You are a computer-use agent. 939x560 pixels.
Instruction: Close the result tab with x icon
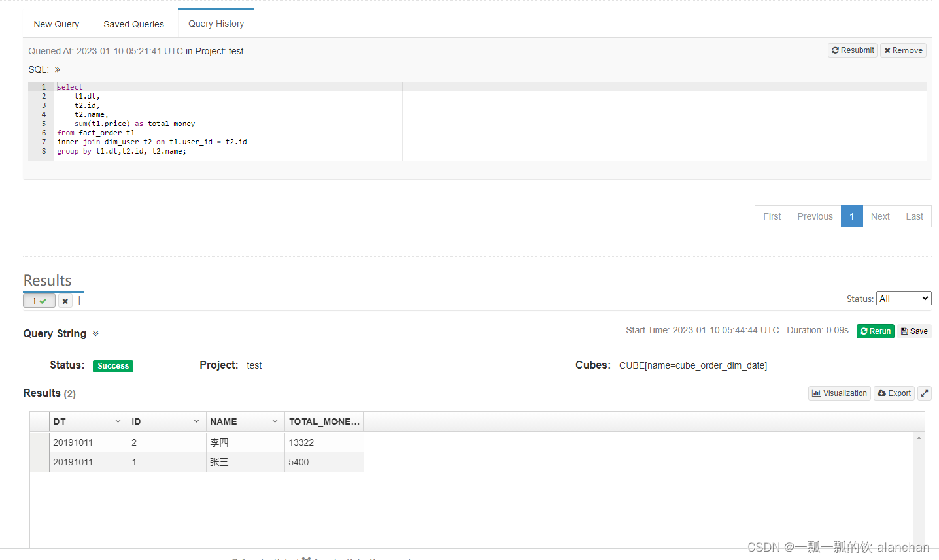(65, 301)
